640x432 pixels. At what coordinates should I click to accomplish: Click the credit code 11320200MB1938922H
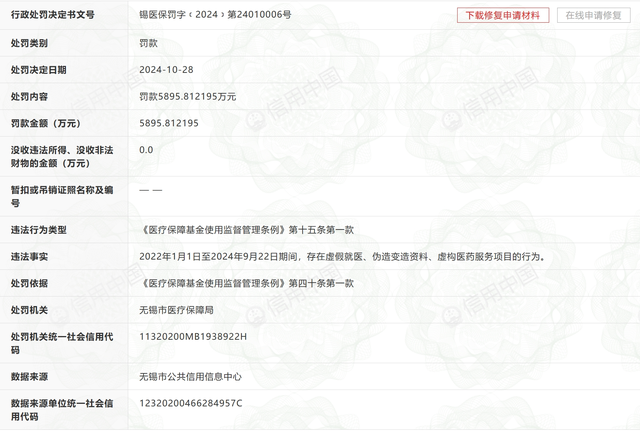[x=193, y=336]
